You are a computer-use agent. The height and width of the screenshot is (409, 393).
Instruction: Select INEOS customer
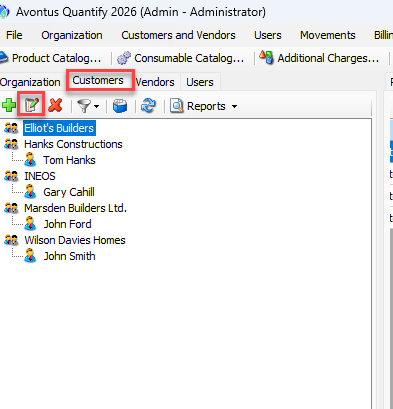[x=40, y=176]
